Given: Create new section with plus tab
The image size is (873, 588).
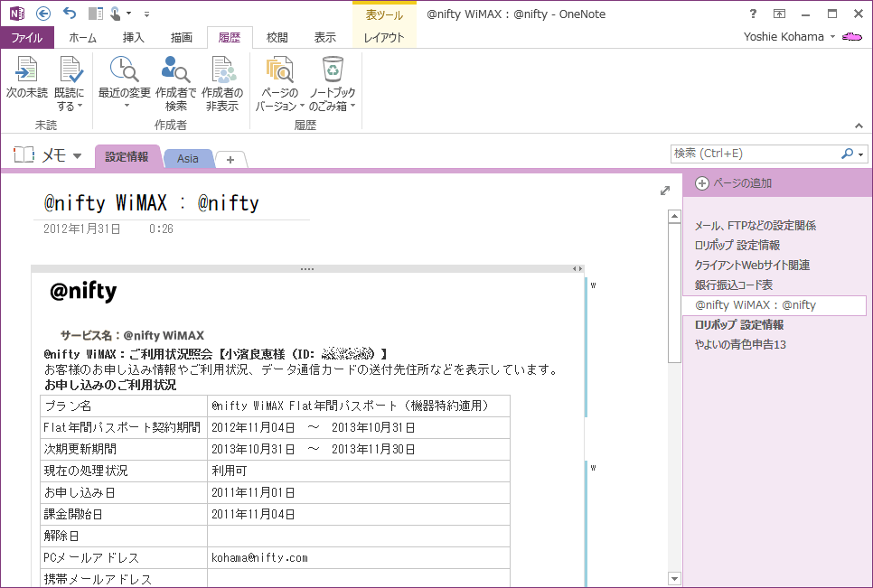Looking at the screenshot, I should [x=230, y=159].
